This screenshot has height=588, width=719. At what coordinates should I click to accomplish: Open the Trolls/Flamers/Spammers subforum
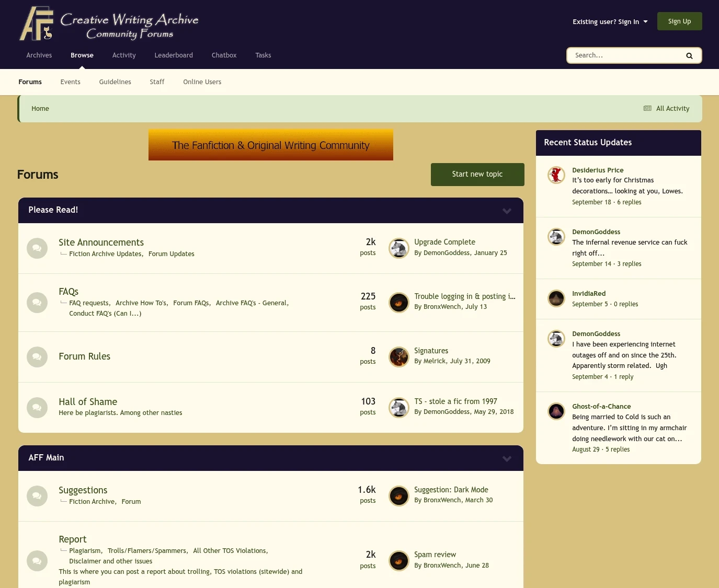(x=147, y=551)
